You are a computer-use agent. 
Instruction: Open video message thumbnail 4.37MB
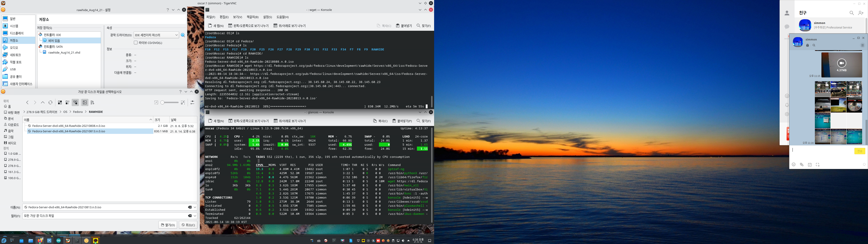click(841, 65)
